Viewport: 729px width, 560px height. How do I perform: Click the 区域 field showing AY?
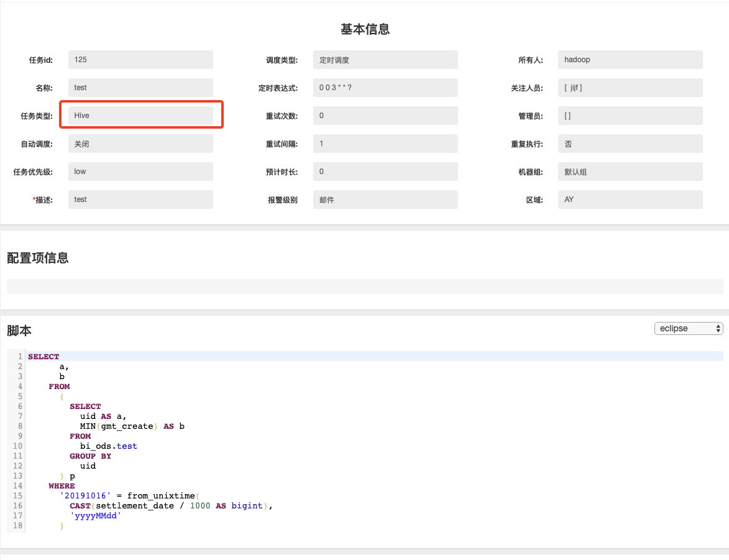630,200
